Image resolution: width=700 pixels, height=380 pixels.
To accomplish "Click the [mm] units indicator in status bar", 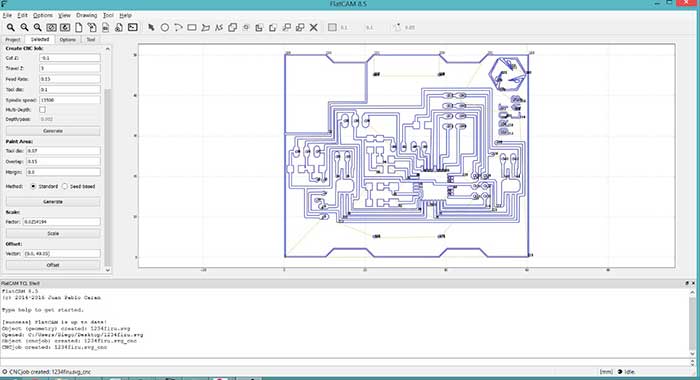I will (606, 372).
